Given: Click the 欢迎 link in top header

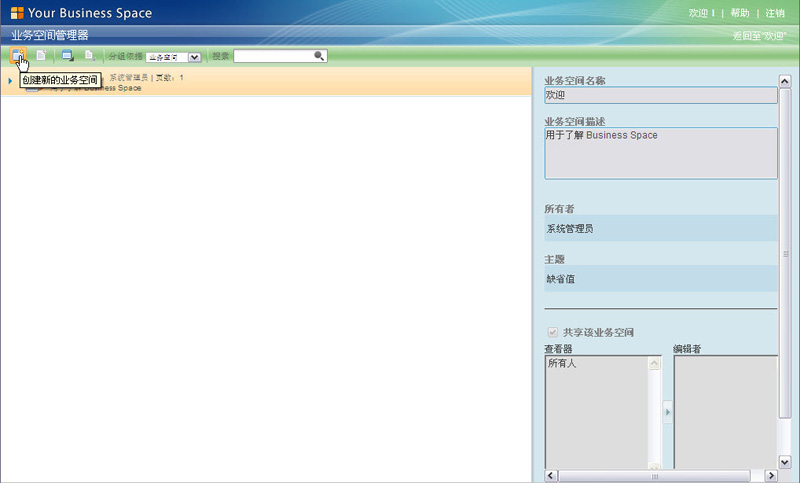Looking at the screenshot, I should (x=698, y=13).
